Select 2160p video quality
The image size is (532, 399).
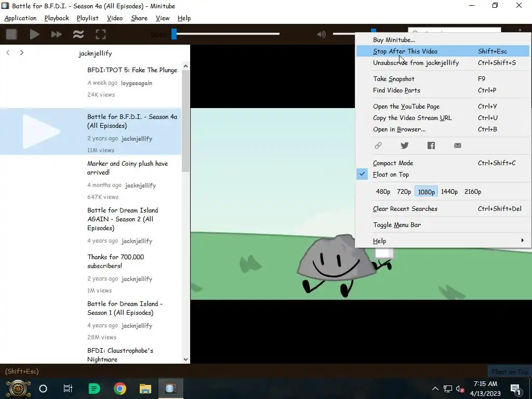[473, 192]
